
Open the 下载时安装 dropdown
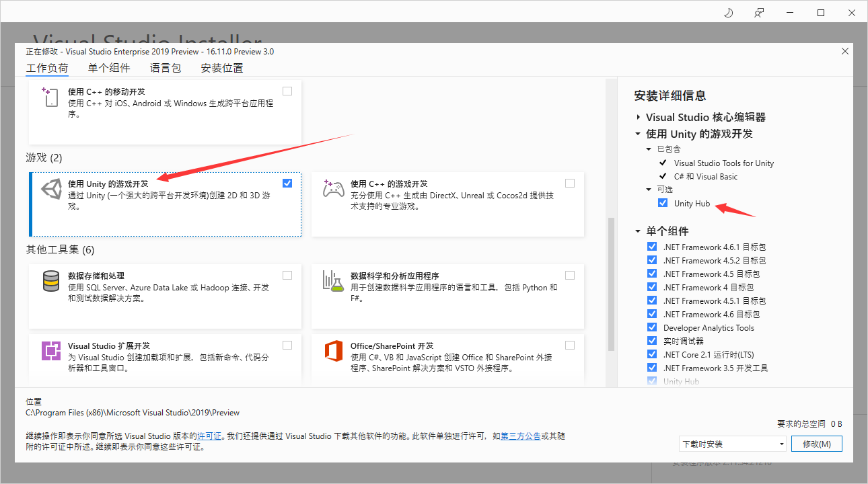point(733,444)
